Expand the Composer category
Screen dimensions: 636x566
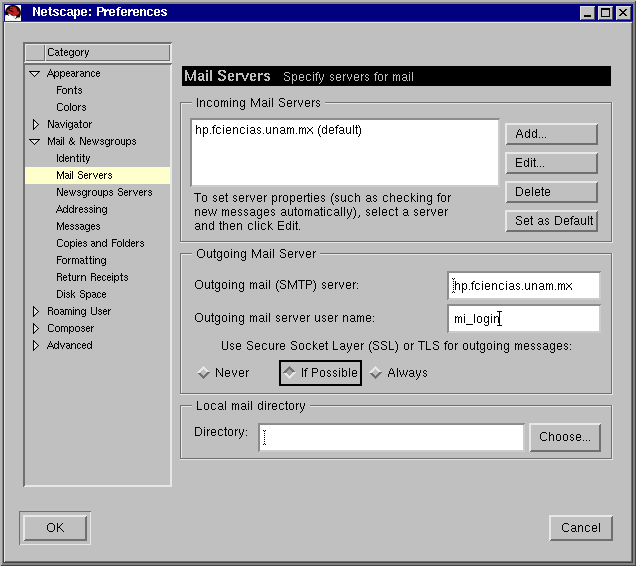click(35, 328)
